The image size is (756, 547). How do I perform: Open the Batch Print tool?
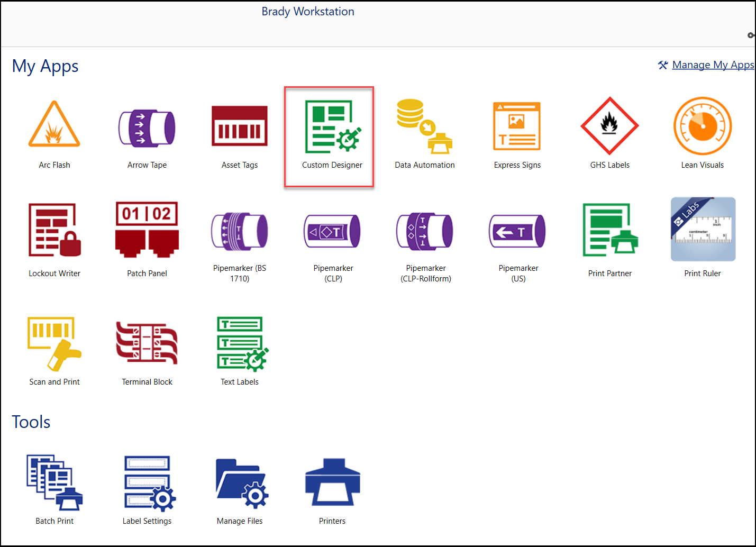click(54, 482)
